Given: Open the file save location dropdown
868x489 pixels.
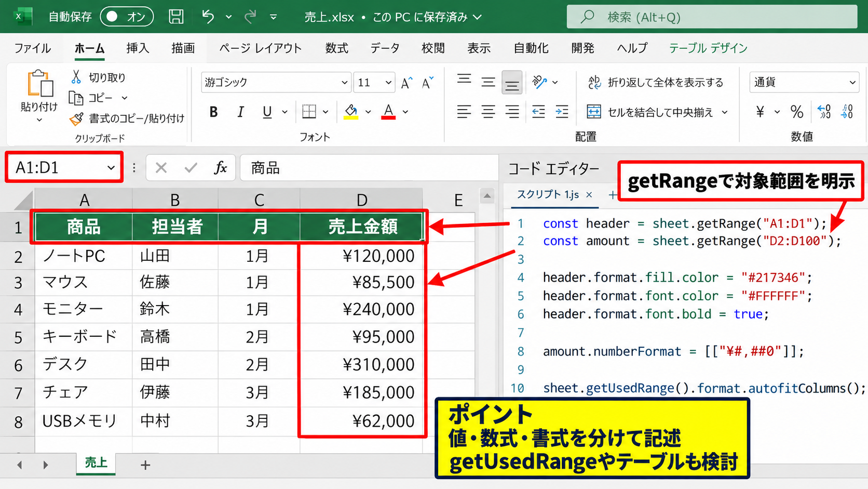Looking at the screenshot, I should pyautogui.click(x=478, y=17).
